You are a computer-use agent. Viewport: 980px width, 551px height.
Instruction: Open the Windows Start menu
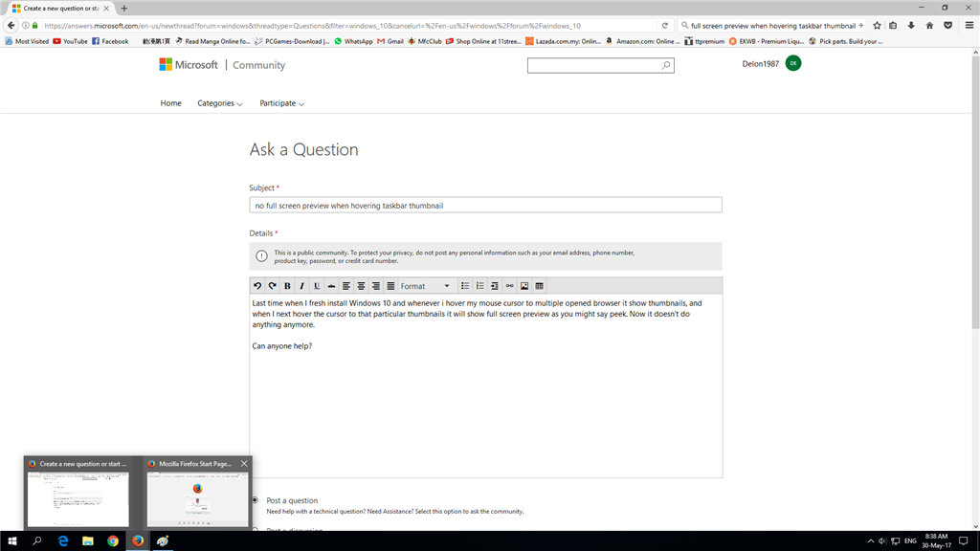(11, 541)
